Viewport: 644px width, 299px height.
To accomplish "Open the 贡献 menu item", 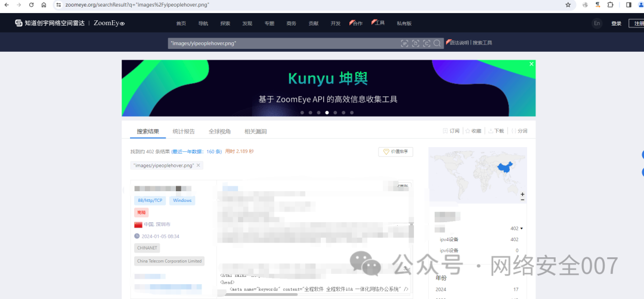I will (x=314, y=23).
